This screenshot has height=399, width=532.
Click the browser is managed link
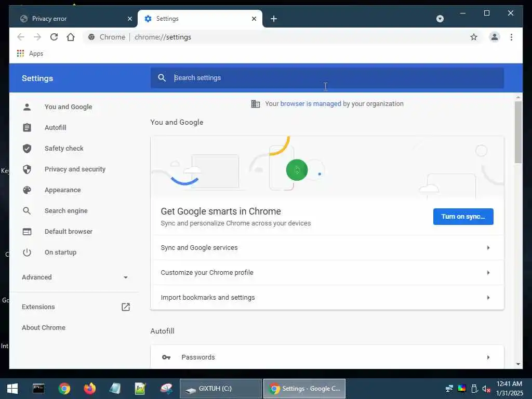tap(311, 104)
